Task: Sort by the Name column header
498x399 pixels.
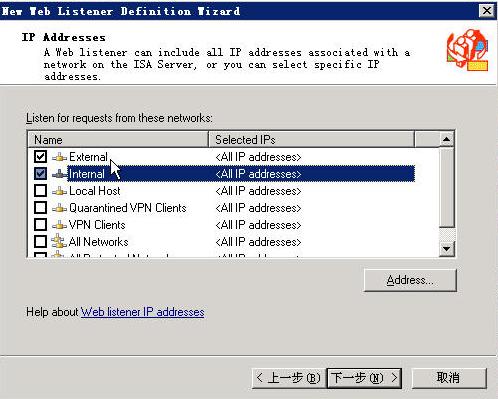Action: coord(118,139)
